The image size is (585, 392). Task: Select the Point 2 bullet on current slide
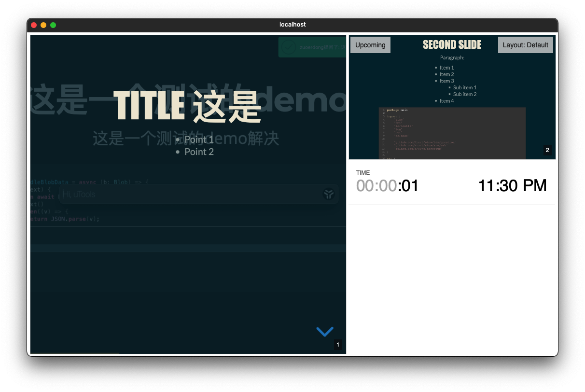coord(198,152)
